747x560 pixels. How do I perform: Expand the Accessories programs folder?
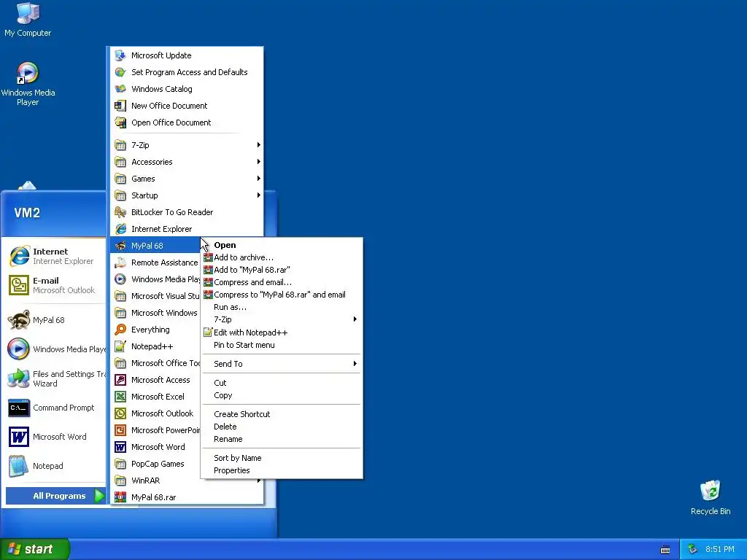pos(187,161)
